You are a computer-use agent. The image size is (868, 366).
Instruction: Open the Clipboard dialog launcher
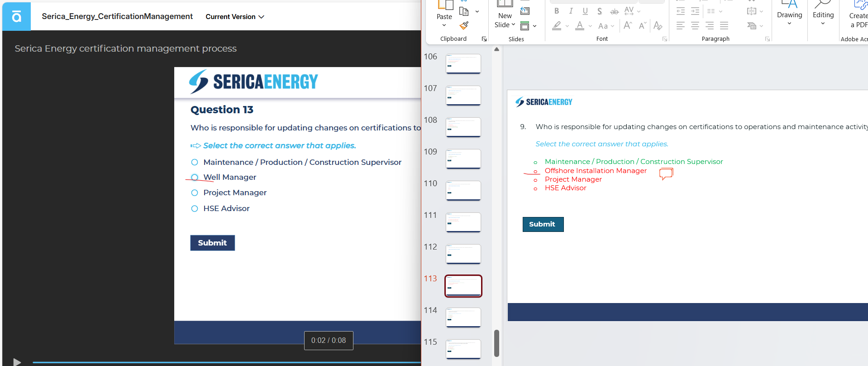point(484,39)
